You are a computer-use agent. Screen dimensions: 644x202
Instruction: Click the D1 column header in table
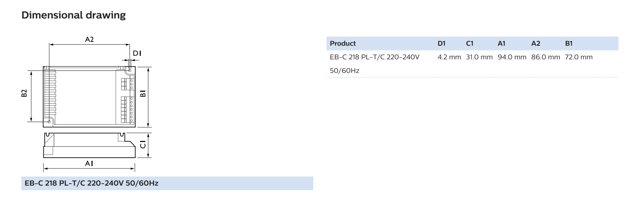441,43
